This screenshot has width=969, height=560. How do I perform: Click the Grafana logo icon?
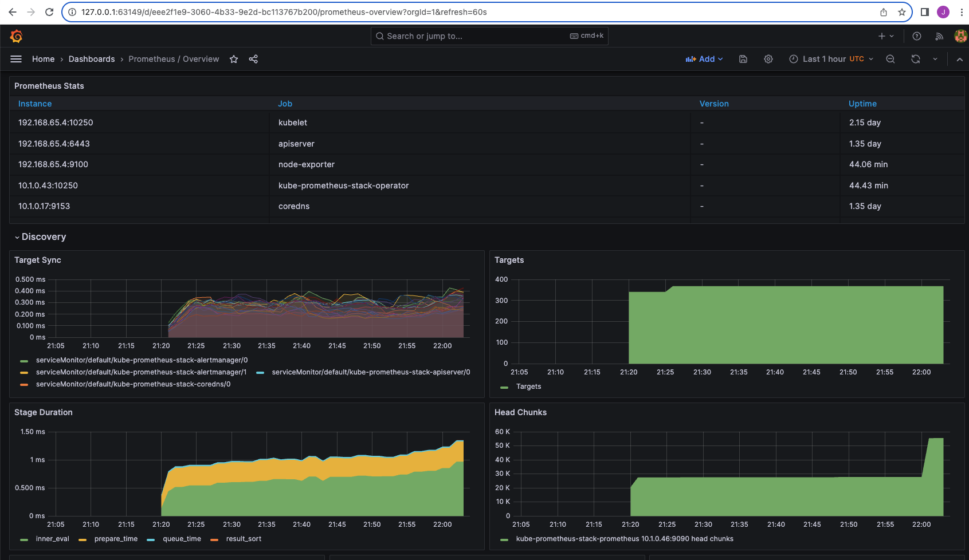[16, 36]
